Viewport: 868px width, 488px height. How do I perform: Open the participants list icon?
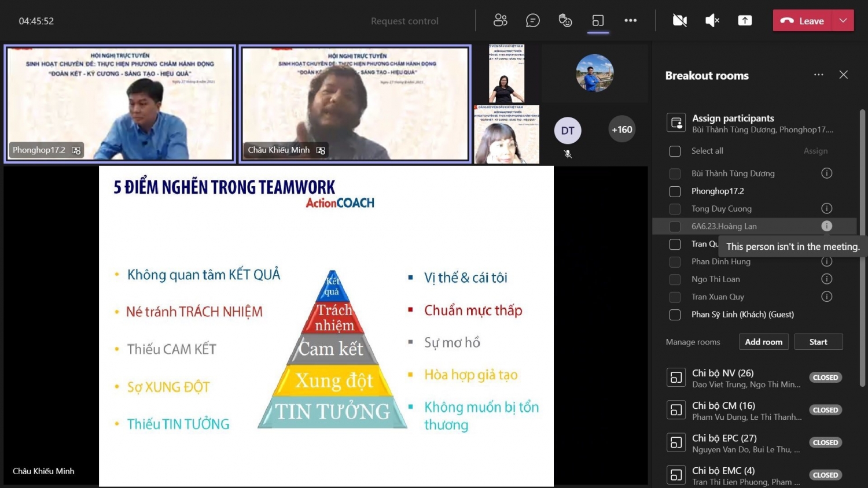(x=500, y=21)
